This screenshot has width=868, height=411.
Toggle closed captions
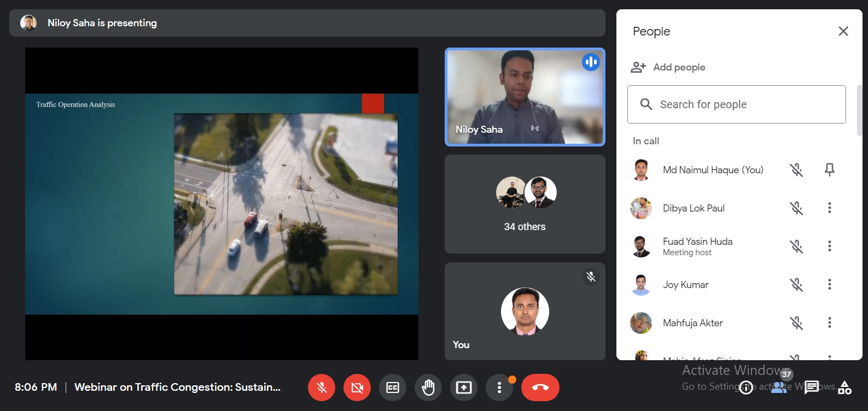click(x=393, y=387)
